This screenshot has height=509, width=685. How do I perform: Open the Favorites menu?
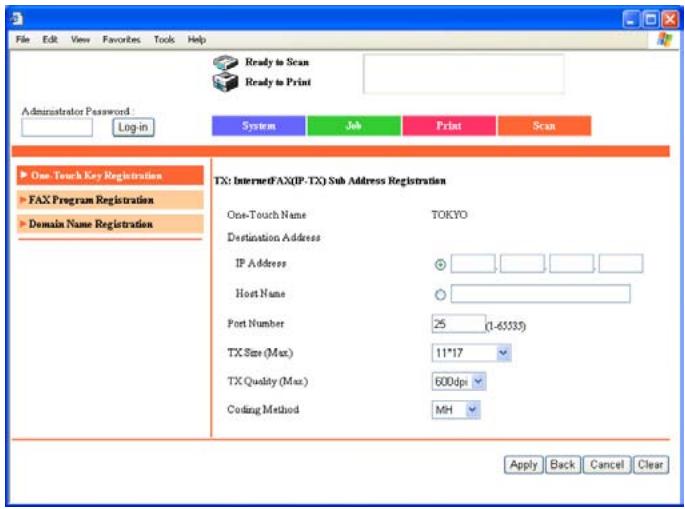(x=121, y=40)
